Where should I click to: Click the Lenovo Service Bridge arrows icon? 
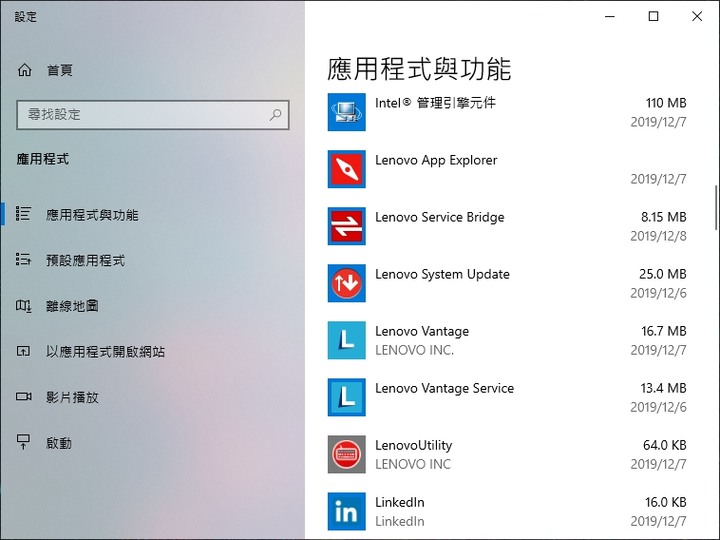[347, 226]
